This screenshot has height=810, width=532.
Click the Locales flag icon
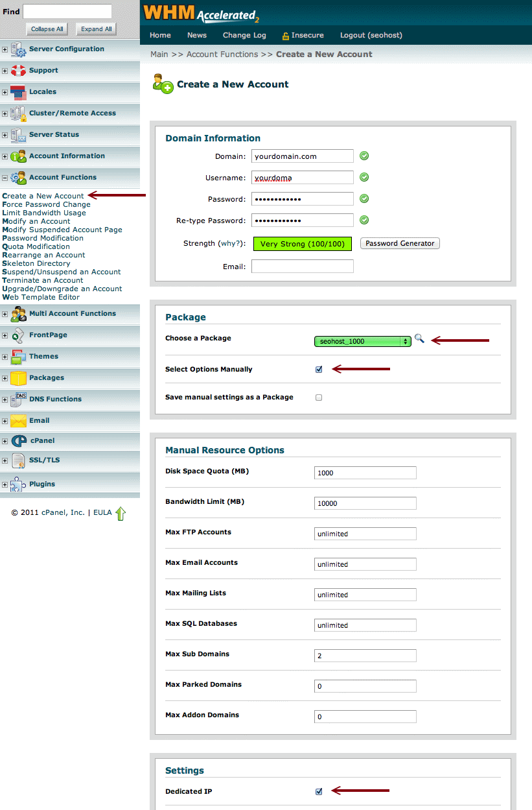click(x=18, y=92)
